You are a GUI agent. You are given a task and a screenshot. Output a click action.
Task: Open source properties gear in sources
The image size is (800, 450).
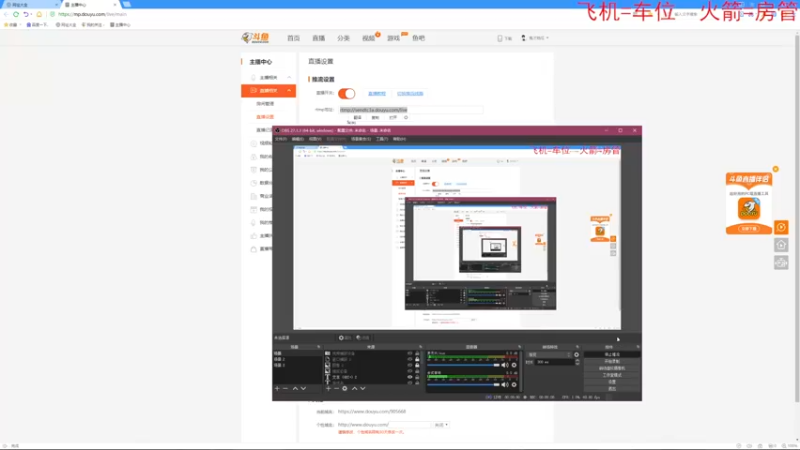pos(345,389)
